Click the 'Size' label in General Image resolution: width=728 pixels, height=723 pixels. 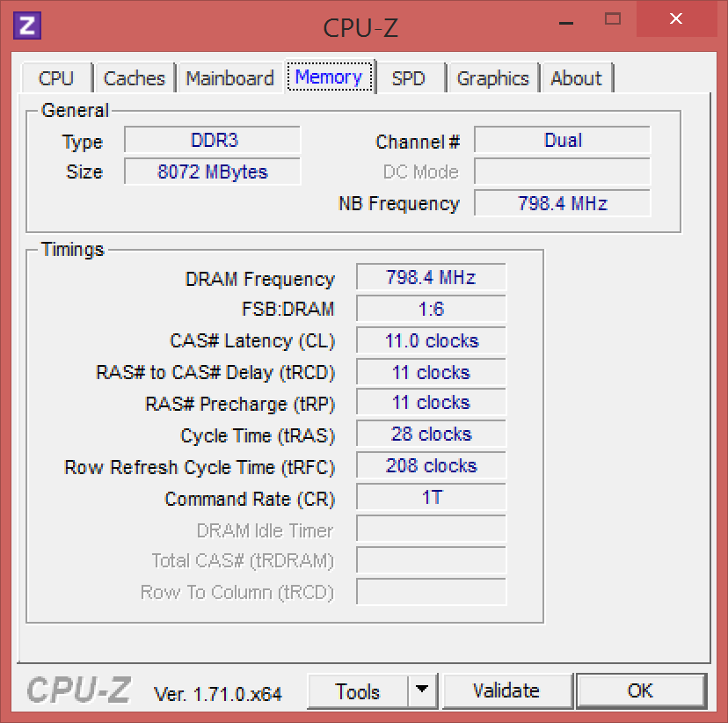tap(84, 172)
